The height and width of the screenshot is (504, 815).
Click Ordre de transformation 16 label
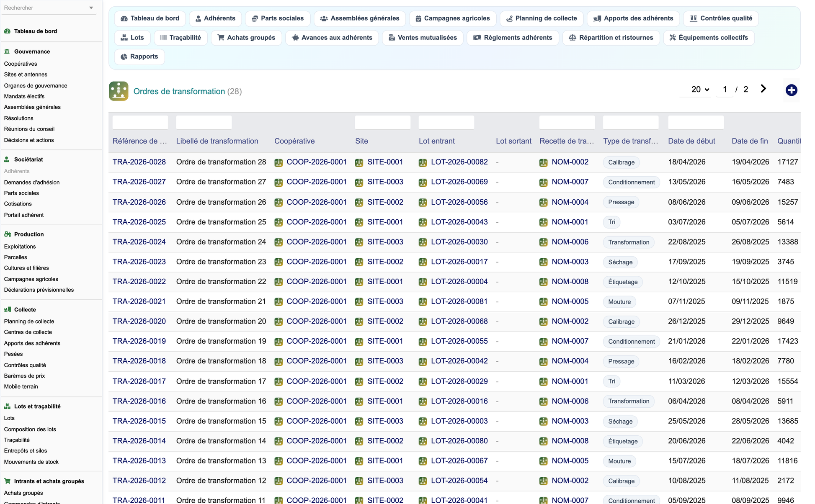(221, 401)
